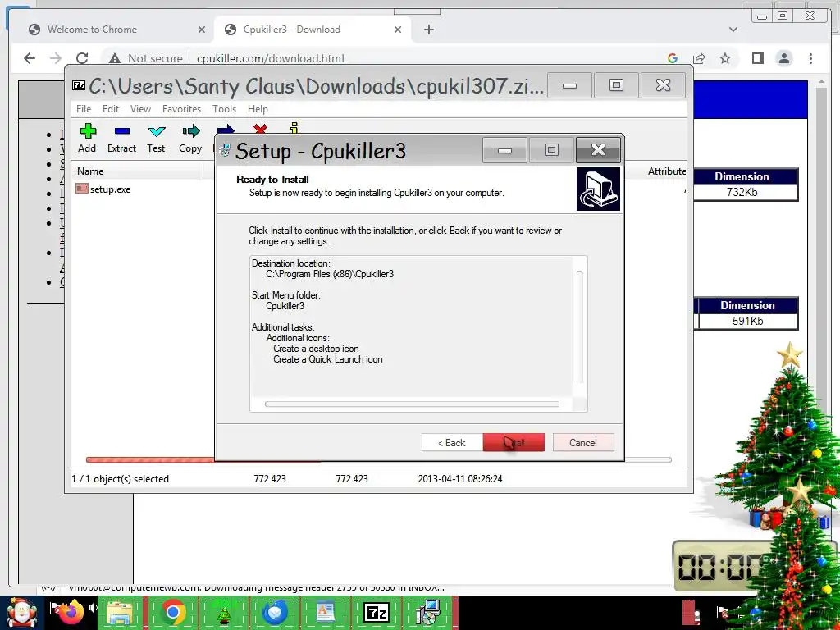The height and width of the screenshot is (630, 840).
Task: Click the setup.exe file name
Action: click(111, 189)
